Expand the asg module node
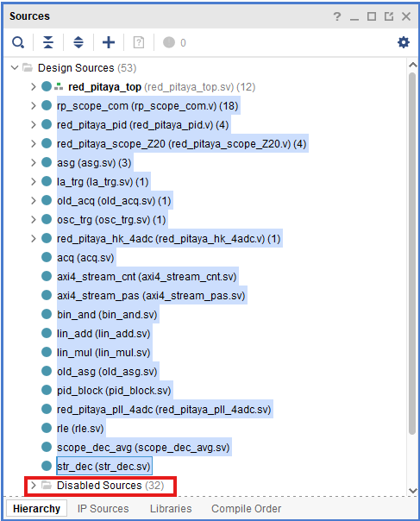 34,162
